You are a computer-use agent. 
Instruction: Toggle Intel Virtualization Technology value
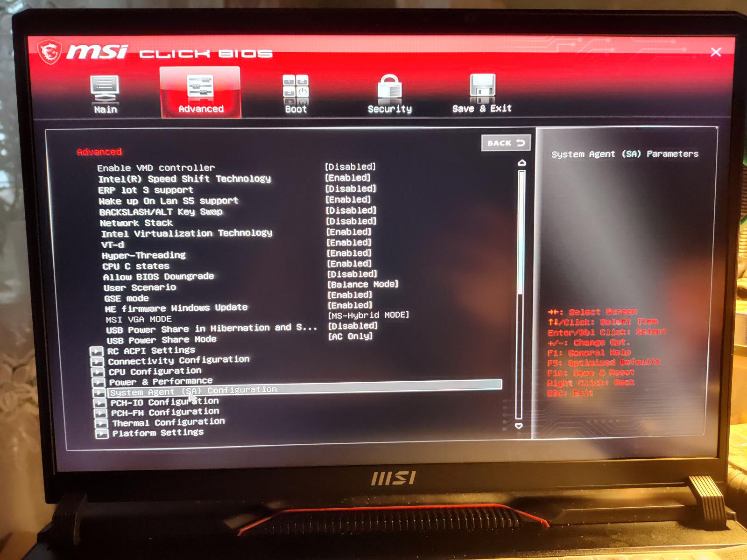click(349, 232)
